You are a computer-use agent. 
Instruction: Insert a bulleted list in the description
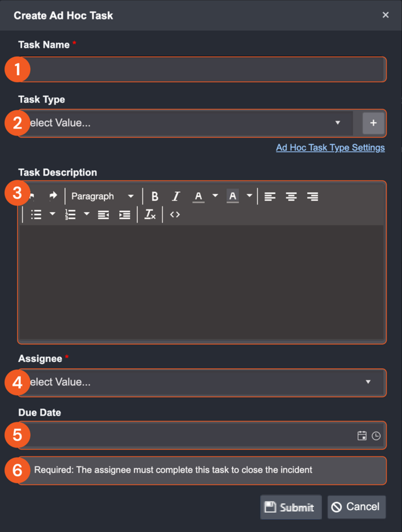37,215
